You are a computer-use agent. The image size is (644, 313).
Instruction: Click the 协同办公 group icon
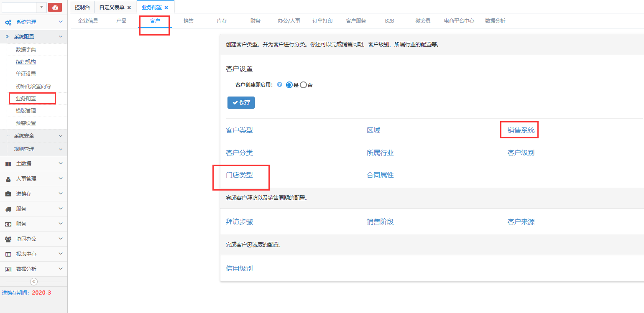coord(8,239)
